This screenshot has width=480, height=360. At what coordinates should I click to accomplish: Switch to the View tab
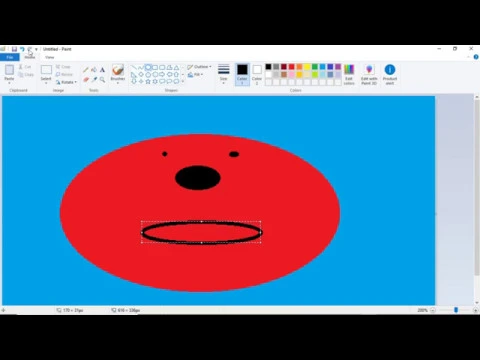(49, 57)
